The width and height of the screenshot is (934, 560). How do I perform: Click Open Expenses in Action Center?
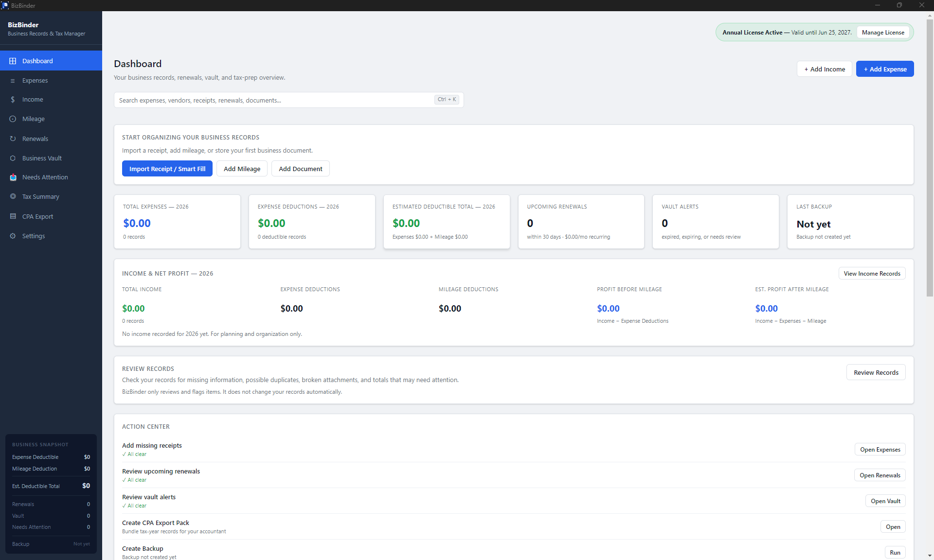[x=880, y=450]
